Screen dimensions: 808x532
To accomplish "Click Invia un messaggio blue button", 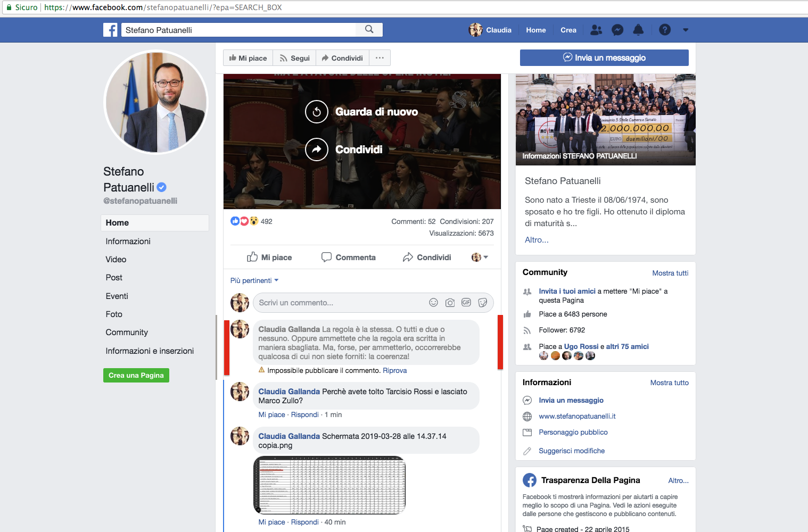I will pos(604,57).
